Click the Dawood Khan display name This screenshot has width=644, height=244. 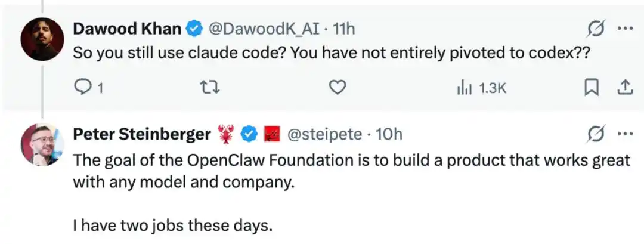[x=126, y=28]
